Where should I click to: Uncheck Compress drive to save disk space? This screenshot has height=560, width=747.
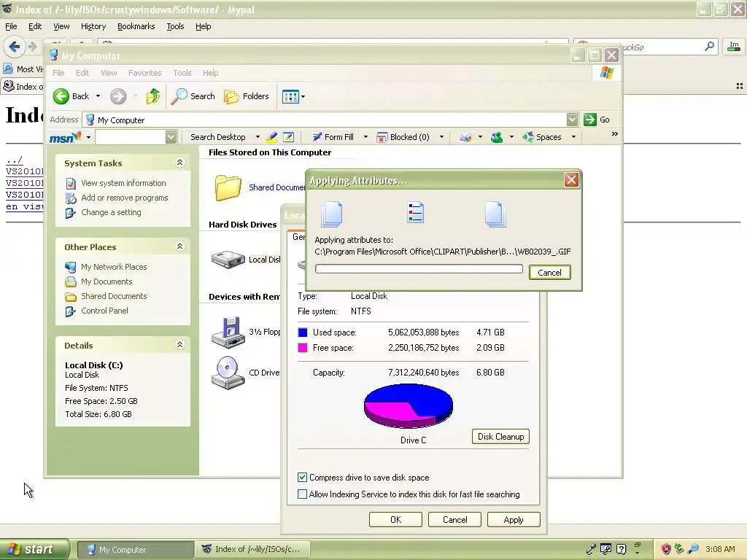coord(302,477)
